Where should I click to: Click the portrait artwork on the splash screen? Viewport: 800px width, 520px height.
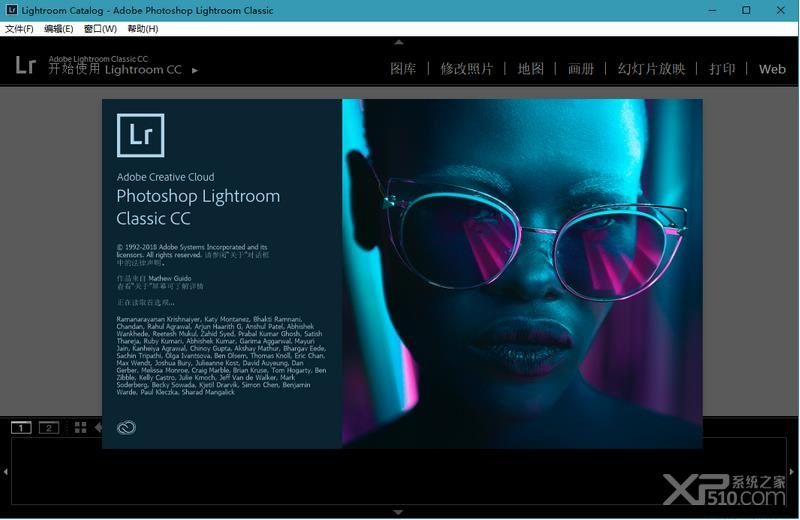pos(522,274)
